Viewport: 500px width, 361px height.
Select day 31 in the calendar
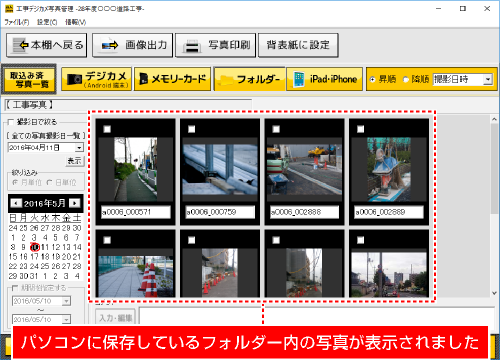[34, 276]
